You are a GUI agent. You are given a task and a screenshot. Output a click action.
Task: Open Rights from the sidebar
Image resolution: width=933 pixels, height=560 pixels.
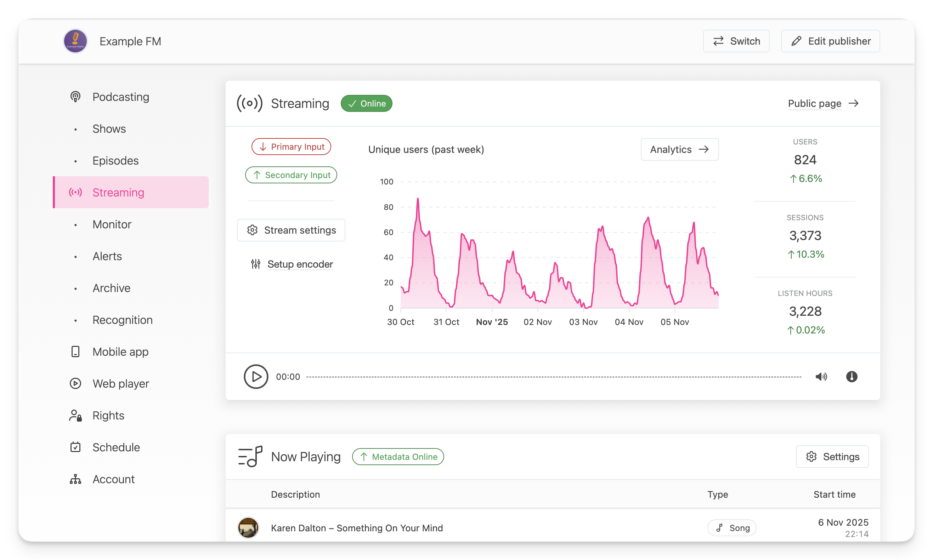coord(108,416)
